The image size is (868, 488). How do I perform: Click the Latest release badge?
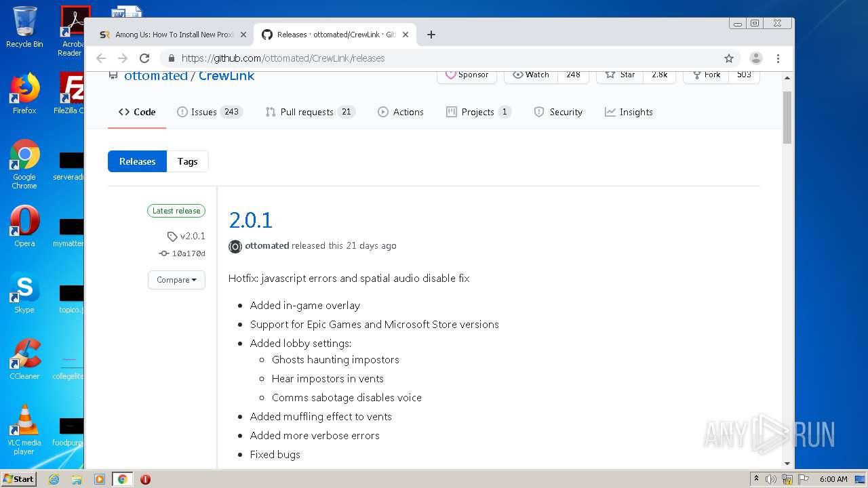click(x=176, y=211)
